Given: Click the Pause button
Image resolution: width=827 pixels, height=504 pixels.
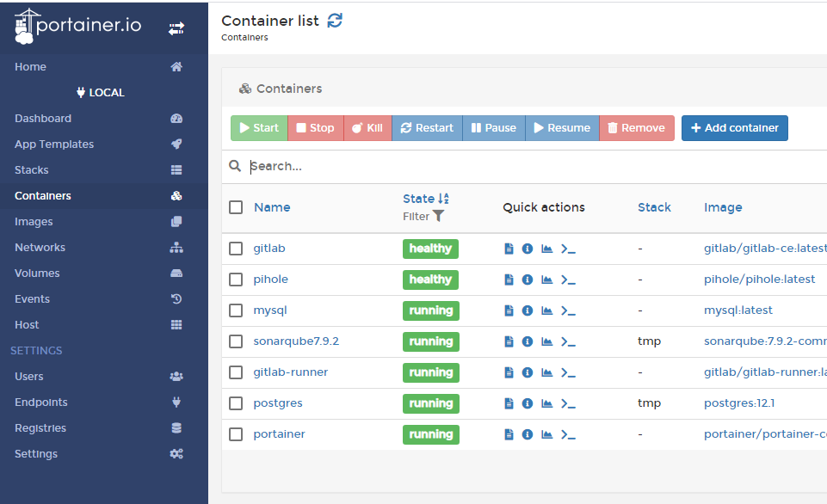Looking at the screenshot, I should tap(494, 128).
